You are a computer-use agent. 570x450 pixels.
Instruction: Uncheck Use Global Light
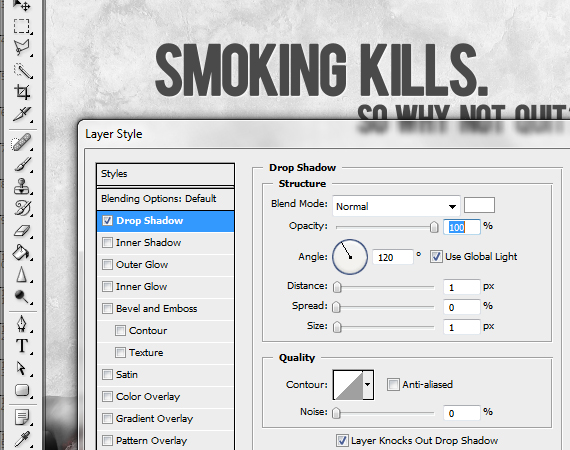point(436,257)
